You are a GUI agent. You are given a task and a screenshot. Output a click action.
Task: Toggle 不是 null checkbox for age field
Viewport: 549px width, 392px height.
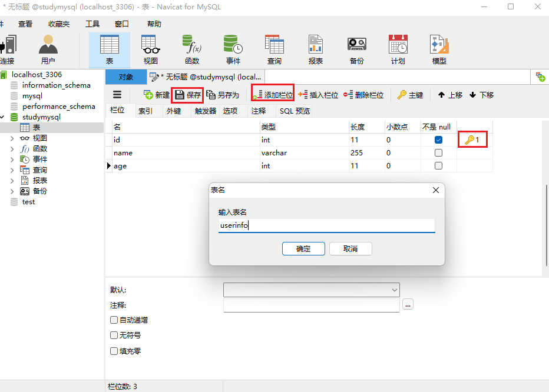point(438,165)
